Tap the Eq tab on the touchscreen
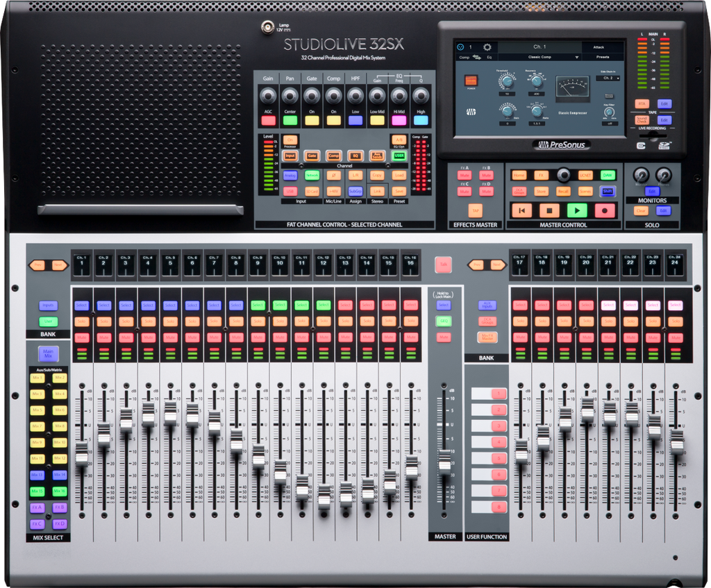The height and width of the screenshot is (588, 711). pyautogui.click(x=490, y=57)
